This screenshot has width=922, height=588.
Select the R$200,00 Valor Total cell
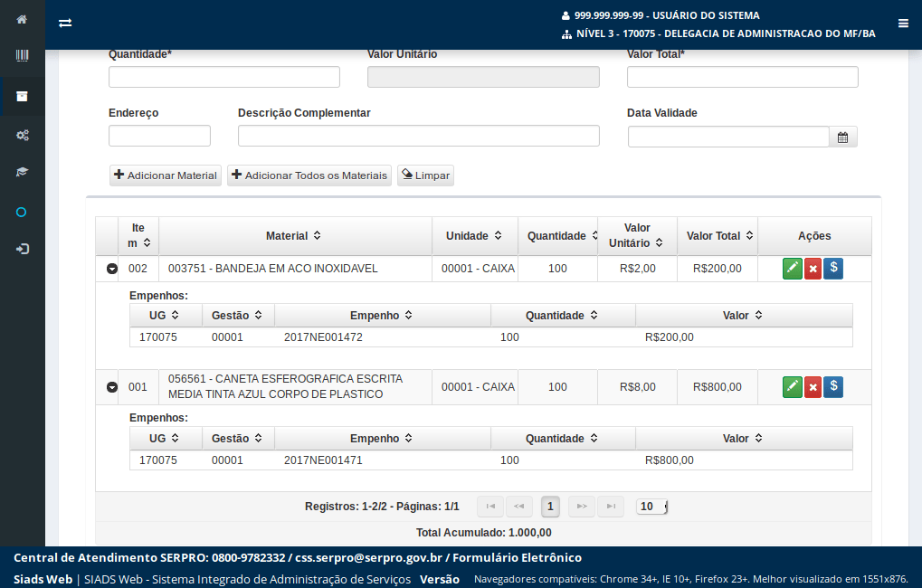(x=718, y=269)
